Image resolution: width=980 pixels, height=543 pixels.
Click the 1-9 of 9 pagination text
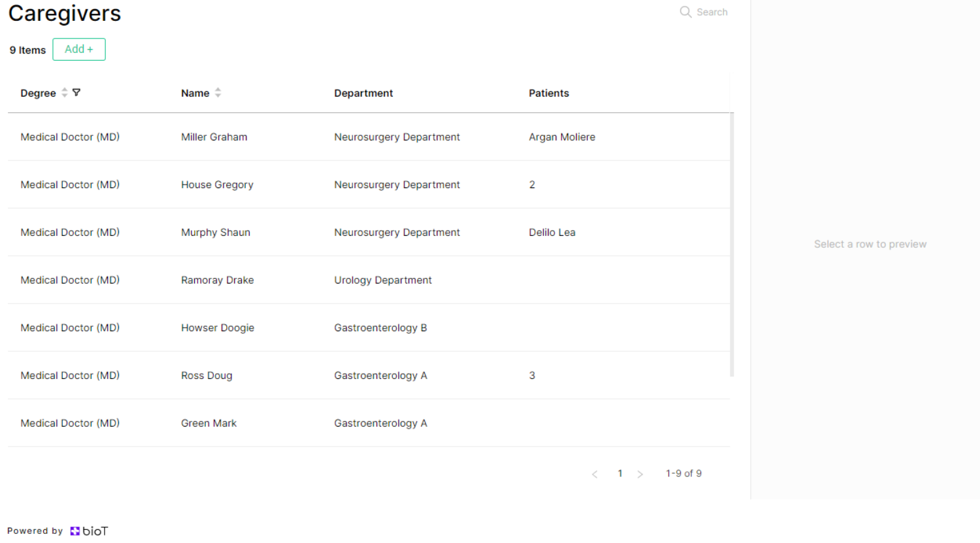tap(684, 474)
